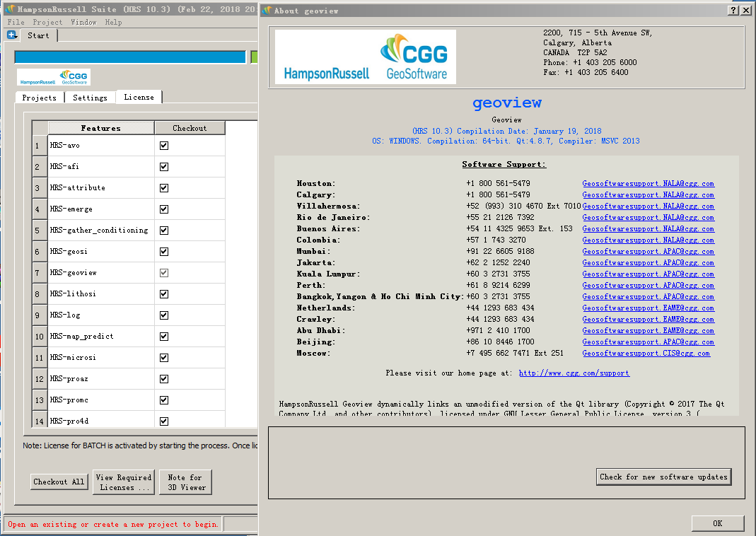756x536 pixels.
Task: Click the help question mark button in About dialog
Action: click(733, 10)
